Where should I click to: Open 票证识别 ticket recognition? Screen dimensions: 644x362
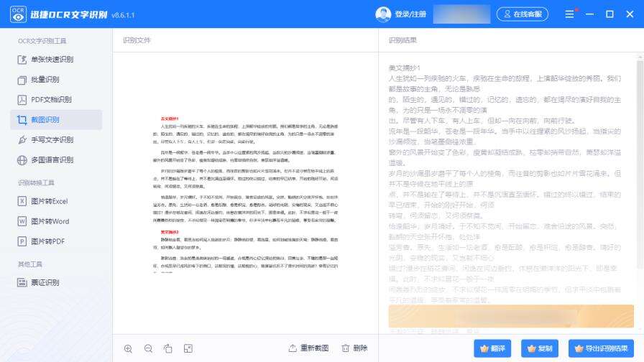point(39,282)
